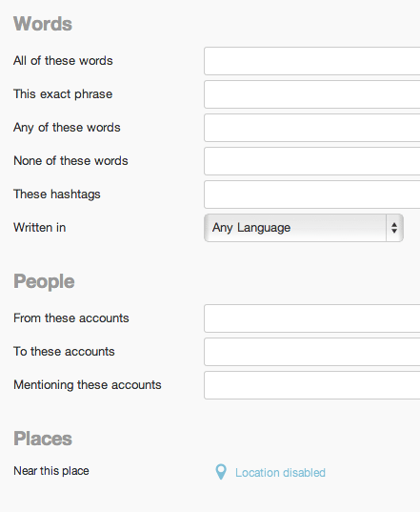Click the Written in label
Viewport: 420px width, 512px height.
39,228
